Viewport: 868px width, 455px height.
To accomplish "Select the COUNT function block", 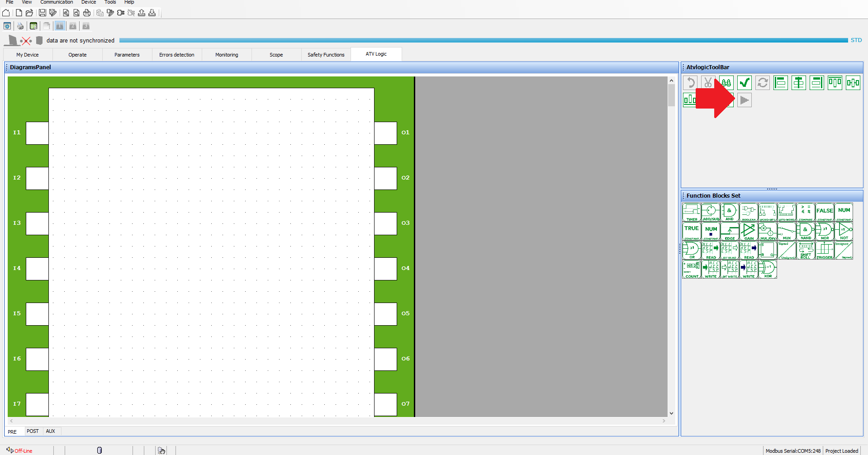I will coord(692,269).
